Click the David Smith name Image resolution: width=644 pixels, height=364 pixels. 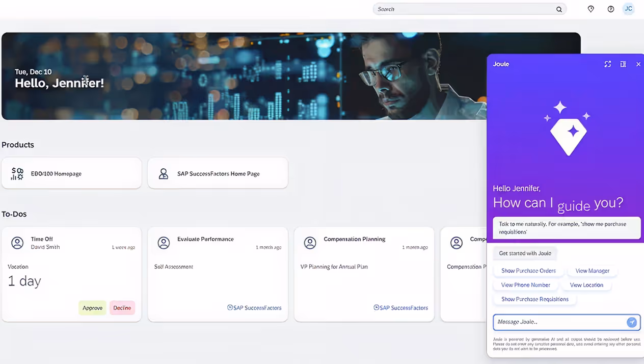45,247
